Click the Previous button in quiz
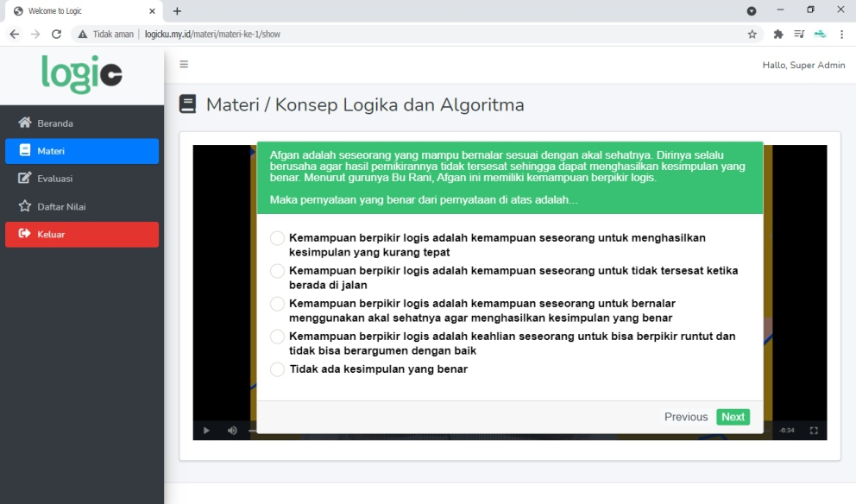 click(685, 417)
